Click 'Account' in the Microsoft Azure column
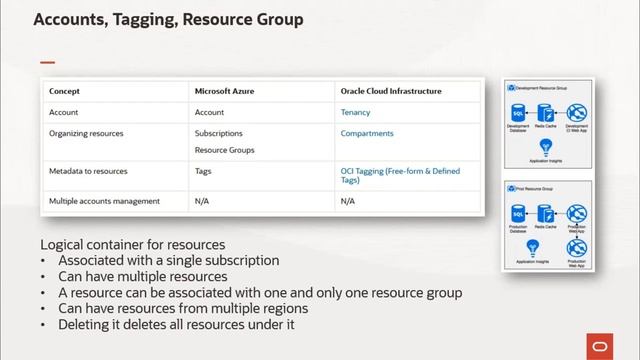This screenshot has width=640, height=360. coord(209,112)
